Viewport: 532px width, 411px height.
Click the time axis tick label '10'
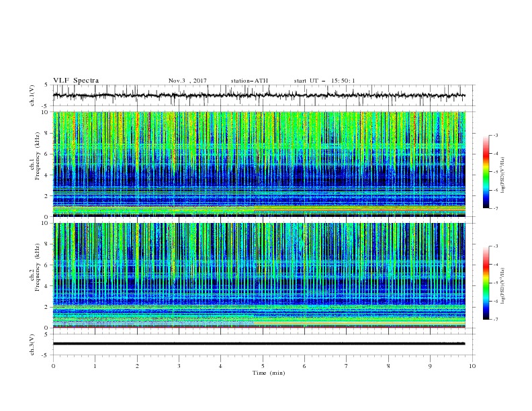click(472, 366)
